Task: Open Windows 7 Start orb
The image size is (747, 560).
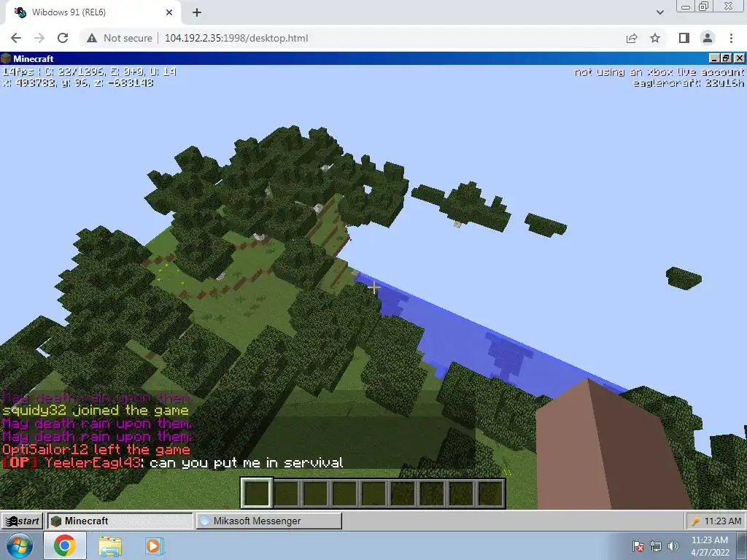Action: click(x=20, y=545)
